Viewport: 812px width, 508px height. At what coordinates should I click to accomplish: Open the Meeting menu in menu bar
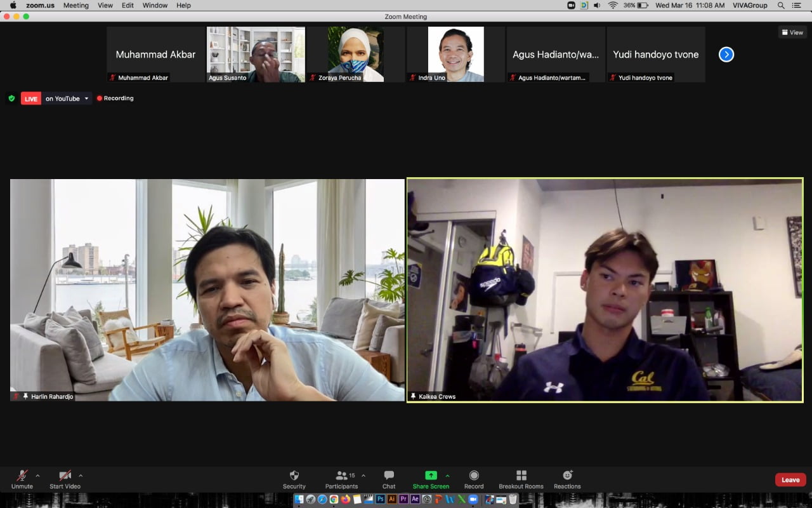tap(76, 5)
